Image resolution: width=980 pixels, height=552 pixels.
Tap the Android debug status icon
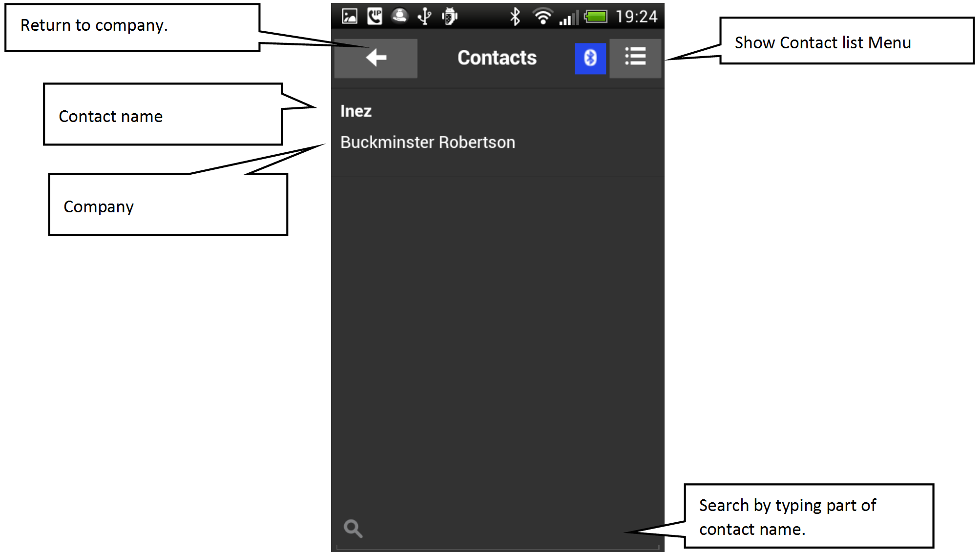[x=450, y=17]
